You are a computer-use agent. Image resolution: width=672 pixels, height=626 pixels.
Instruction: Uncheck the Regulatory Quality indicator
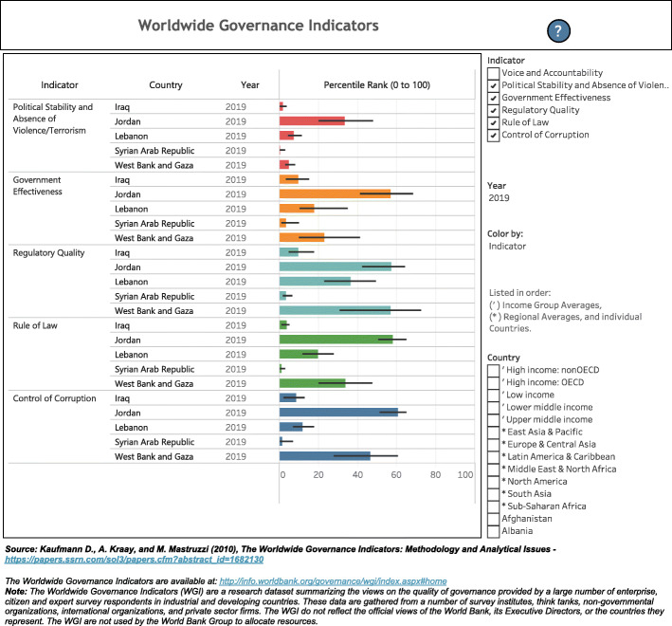coord(493,110)
